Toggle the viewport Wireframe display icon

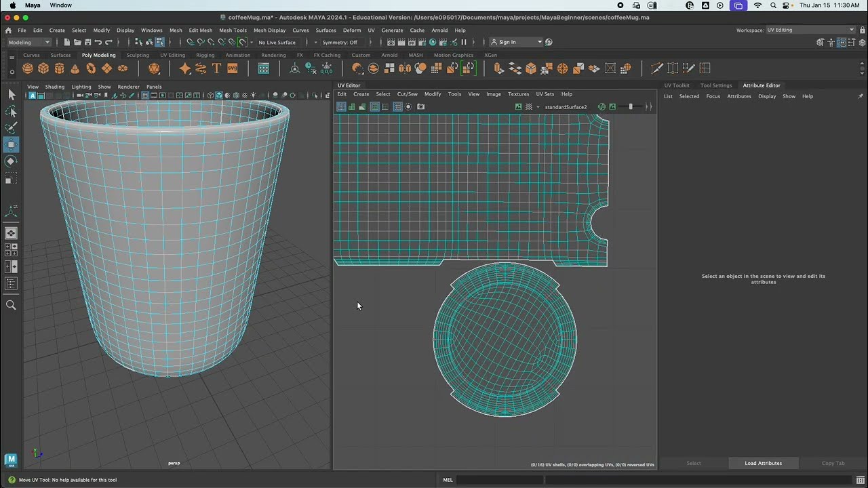coord(210,96)
